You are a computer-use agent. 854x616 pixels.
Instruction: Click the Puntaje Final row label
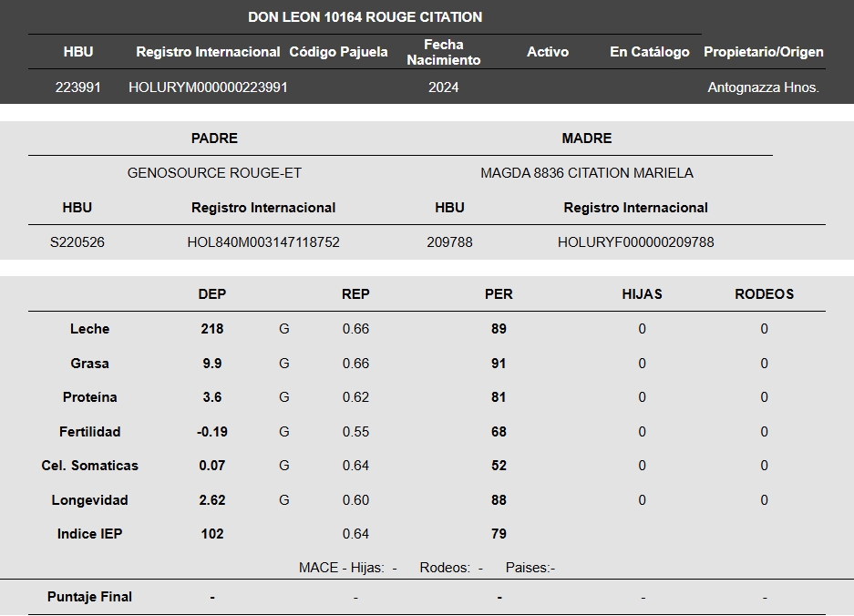coord(90,597)
